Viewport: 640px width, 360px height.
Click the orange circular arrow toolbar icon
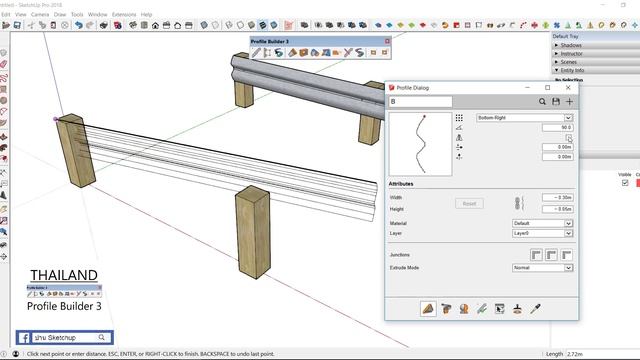[445, 25]
